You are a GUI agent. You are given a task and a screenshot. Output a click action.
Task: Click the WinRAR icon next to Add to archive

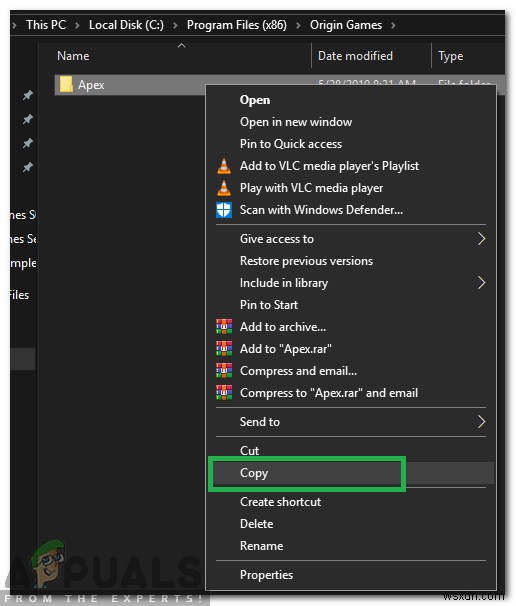tap(224, 327)
